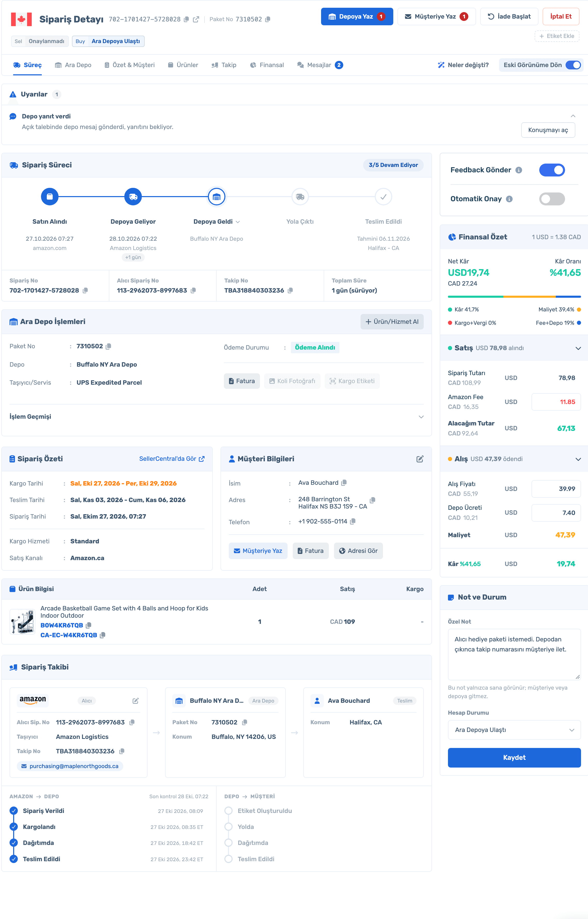Open the Mesajlar tab
The width and height of the screenshot is (588, 919).
point(320,65)
